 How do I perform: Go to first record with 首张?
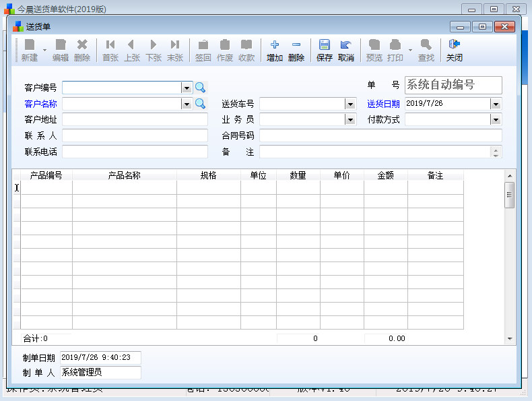click(x=110, y=51)
